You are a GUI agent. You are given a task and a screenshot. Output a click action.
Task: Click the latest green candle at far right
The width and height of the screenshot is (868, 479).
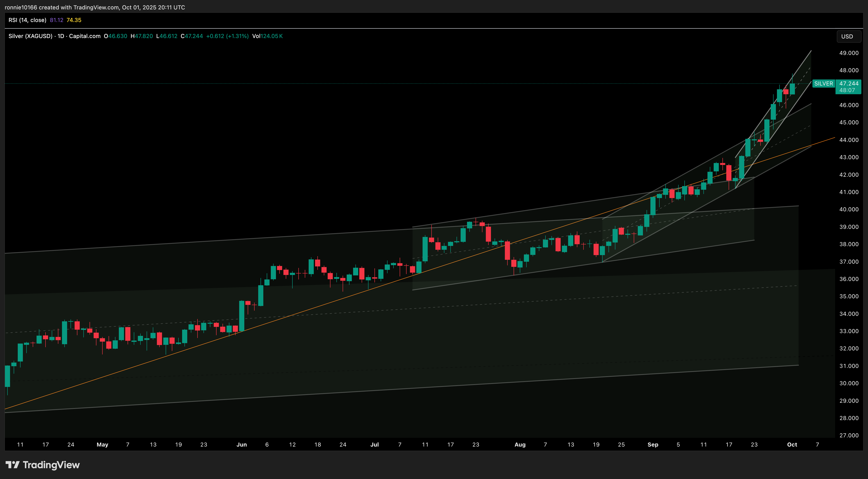792,89
